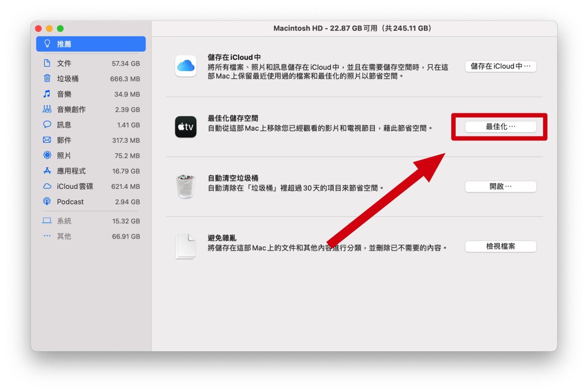Click the 檢視檔案 button

[501, 246]
